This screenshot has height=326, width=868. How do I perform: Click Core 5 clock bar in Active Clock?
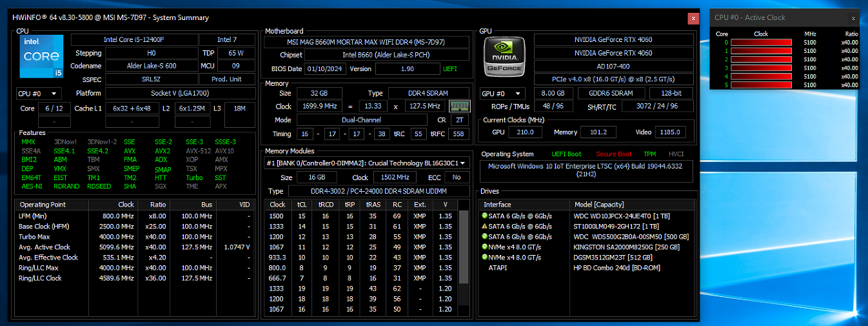pyautogui.click(x=761, y=85)
